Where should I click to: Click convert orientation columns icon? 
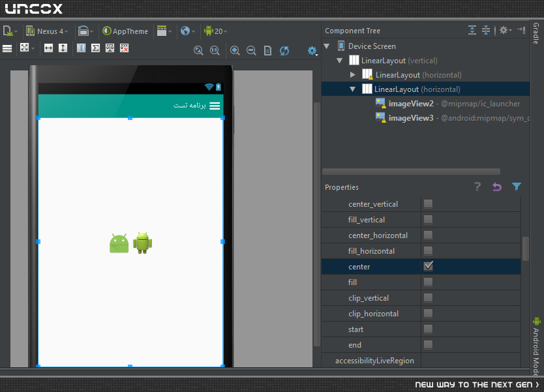tap(81, 48)
